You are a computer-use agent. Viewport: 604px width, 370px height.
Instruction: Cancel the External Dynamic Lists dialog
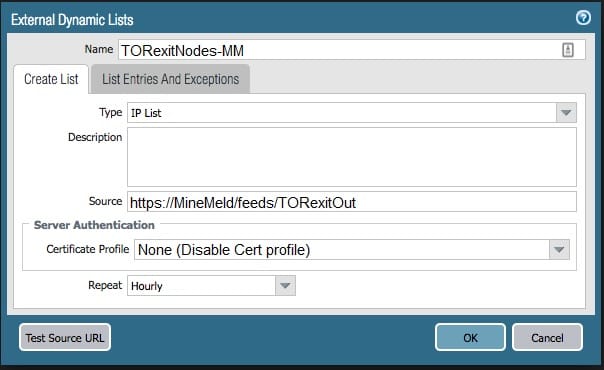pos(547,338)
